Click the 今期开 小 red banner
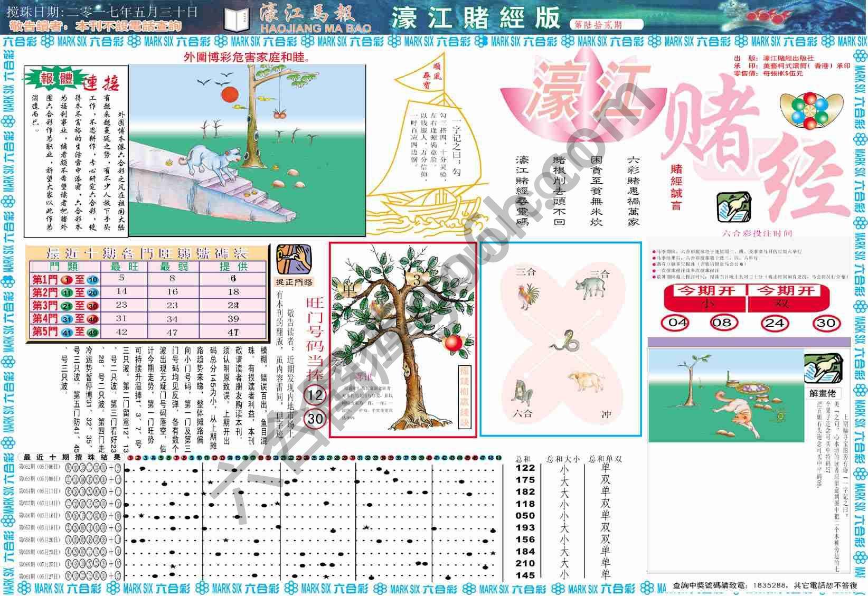Screen dimensions: 868x596 click(705, 297)
